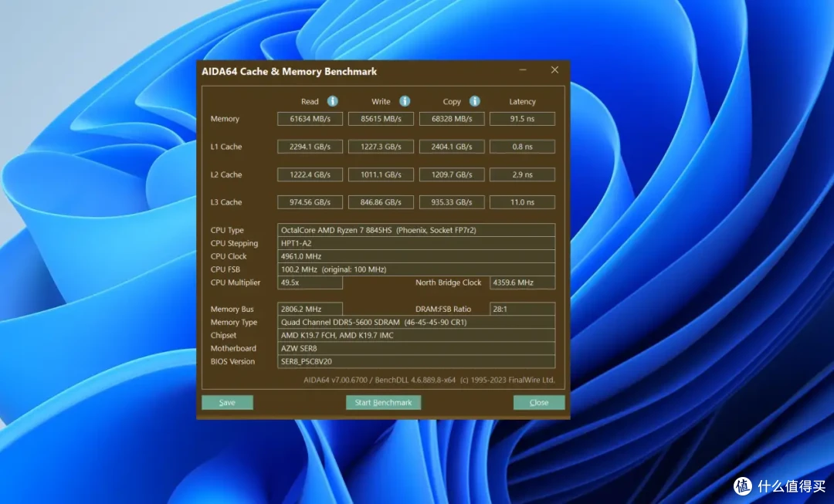This screenshot has height=504, width=834.
Task: Click L2 Cache Latency 2.9 ns
Action: pyautogui.click(x=522, y=174)
